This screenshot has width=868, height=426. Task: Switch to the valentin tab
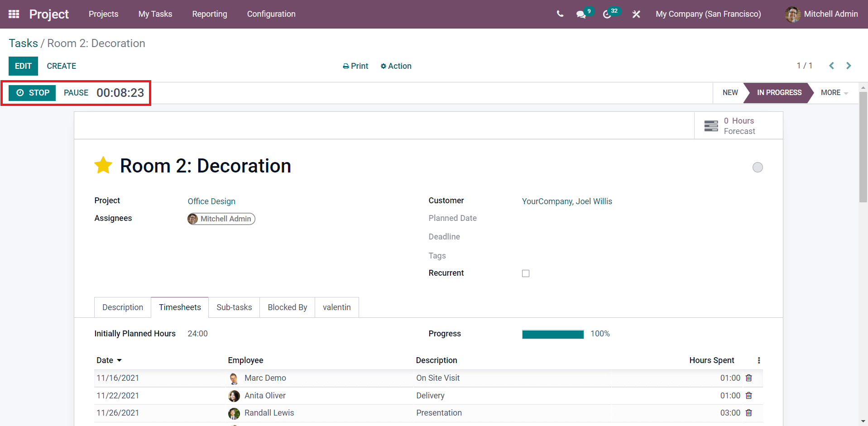337,307
